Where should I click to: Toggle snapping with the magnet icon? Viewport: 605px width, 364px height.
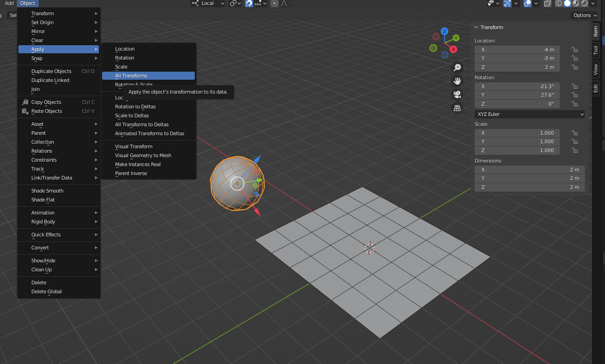click(x=248, y=4)
